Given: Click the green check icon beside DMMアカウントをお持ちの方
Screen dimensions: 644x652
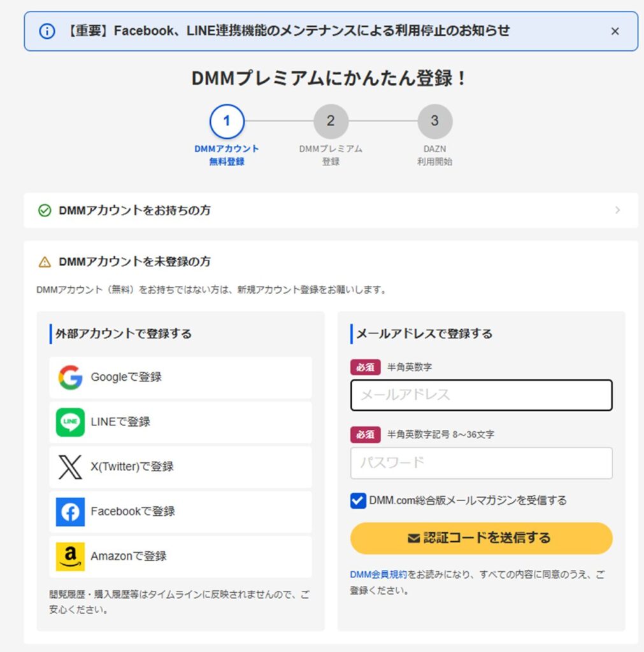Looking at the screenshot, I should click(45, 210).
